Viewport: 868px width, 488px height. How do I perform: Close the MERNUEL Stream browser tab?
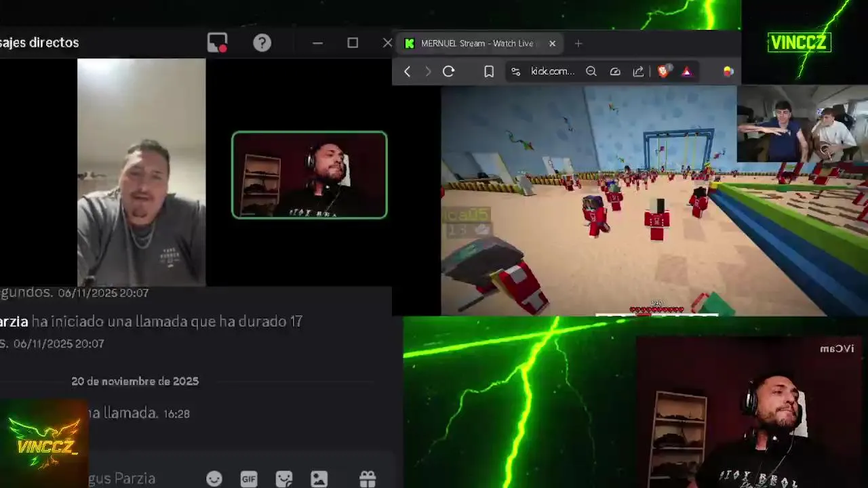[552, 43]
